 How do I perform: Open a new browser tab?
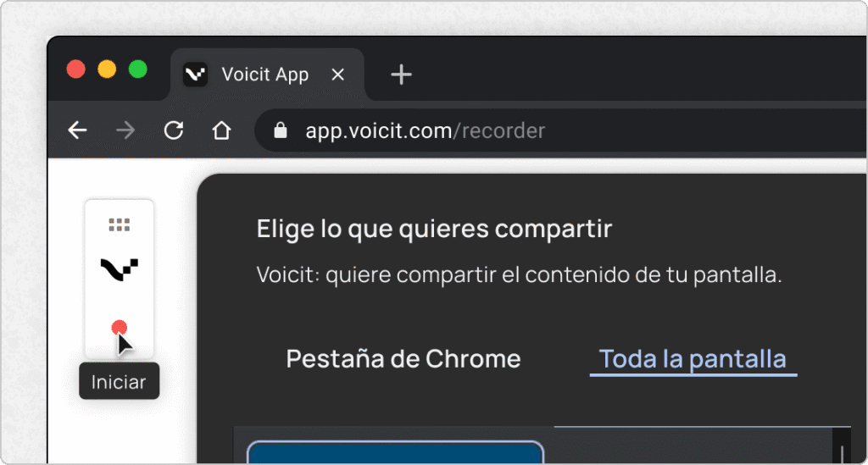pyautogui.click(x=401, y=75)
